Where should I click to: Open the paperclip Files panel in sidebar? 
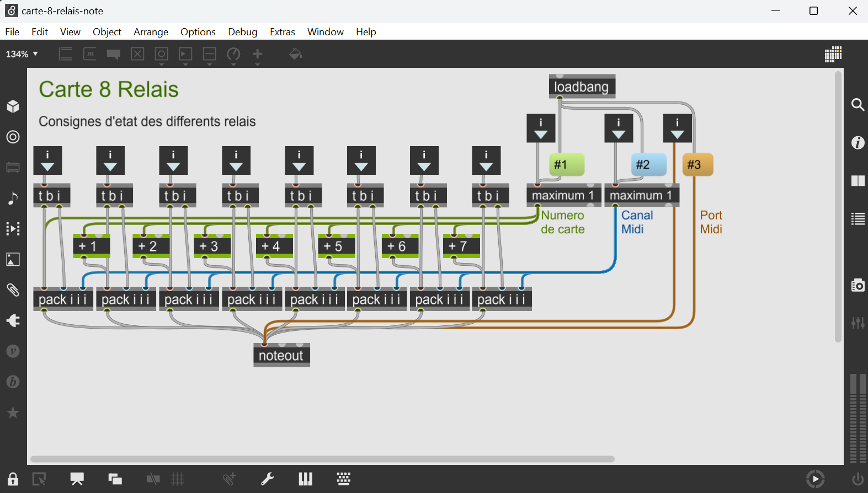click(x=13, y=290)
